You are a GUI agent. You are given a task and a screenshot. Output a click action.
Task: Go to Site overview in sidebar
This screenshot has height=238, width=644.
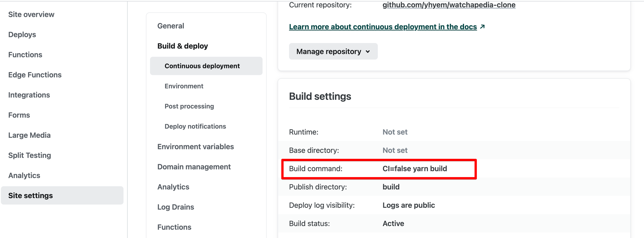pos(31,14)
